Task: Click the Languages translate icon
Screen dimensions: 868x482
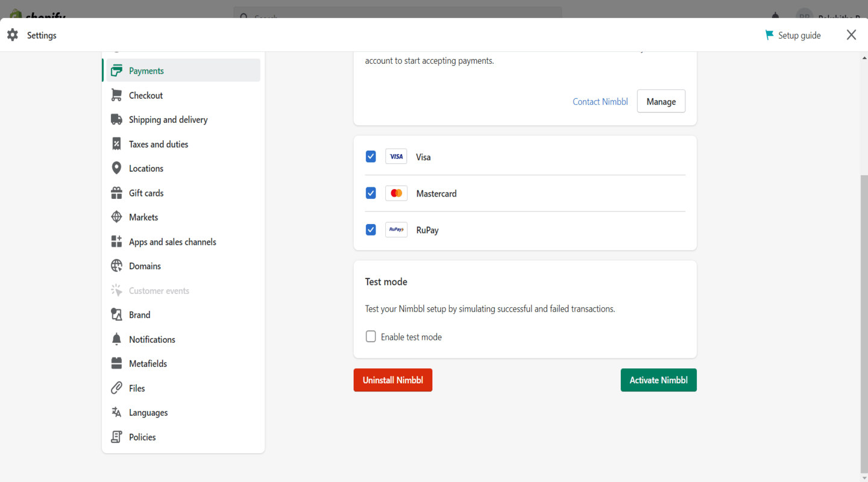Action: tap(116, 412)
